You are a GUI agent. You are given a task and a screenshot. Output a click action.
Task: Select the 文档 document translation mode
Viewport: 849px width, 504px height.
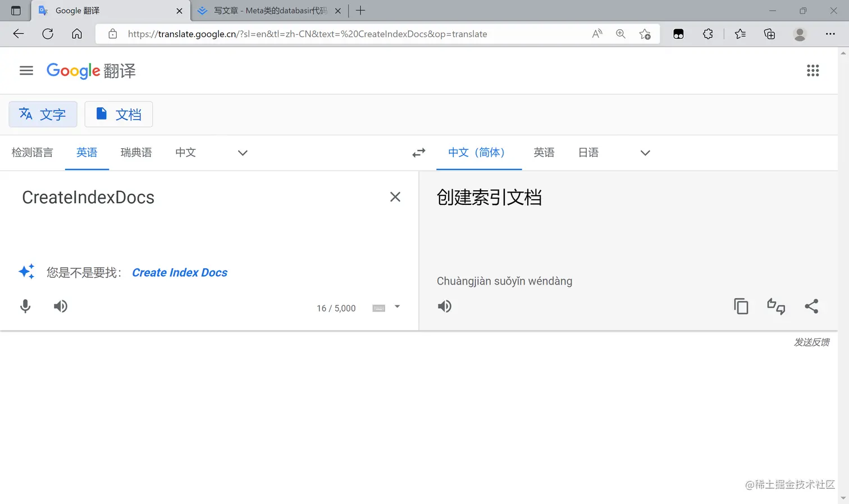coord(118,114)
